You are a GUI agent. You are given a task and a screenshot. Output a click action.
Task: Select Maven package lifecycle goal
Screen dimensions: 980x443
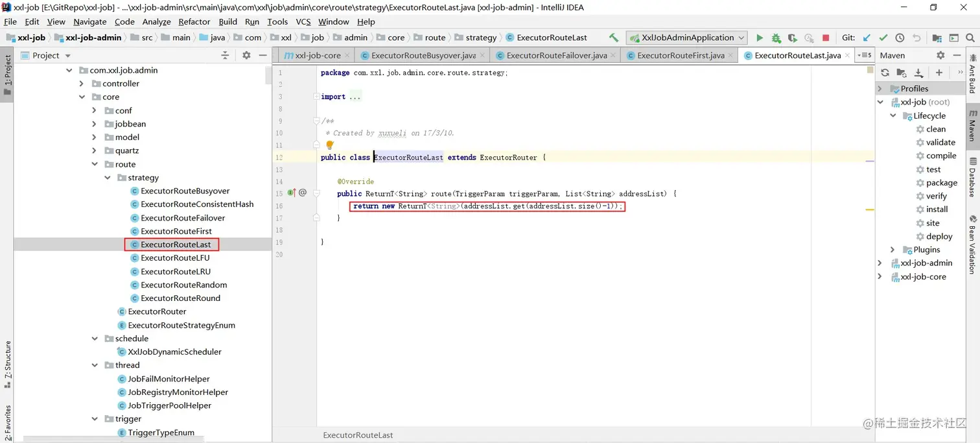[x=942, y=183]
